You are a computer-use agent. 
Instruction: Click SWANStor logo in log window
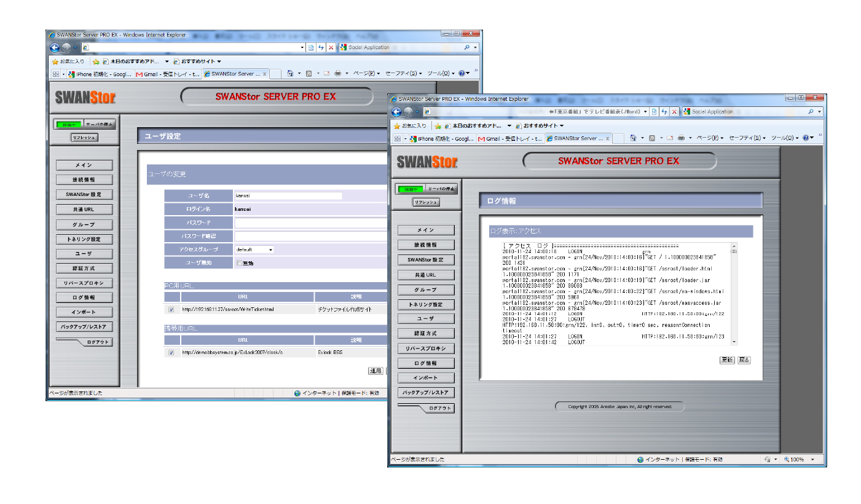coord(427,162)
